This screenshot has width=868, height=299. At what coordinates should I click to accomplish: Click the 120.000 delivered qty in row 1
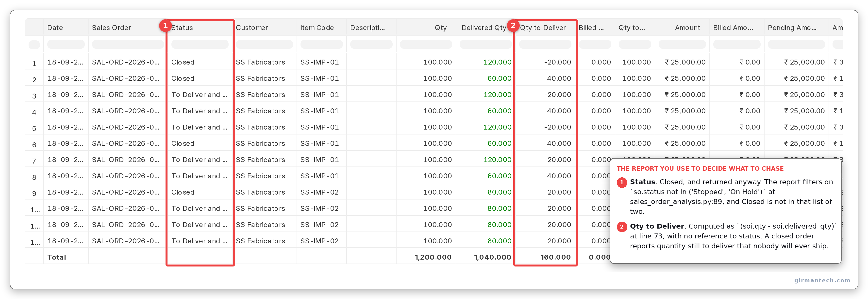(497, 62)
